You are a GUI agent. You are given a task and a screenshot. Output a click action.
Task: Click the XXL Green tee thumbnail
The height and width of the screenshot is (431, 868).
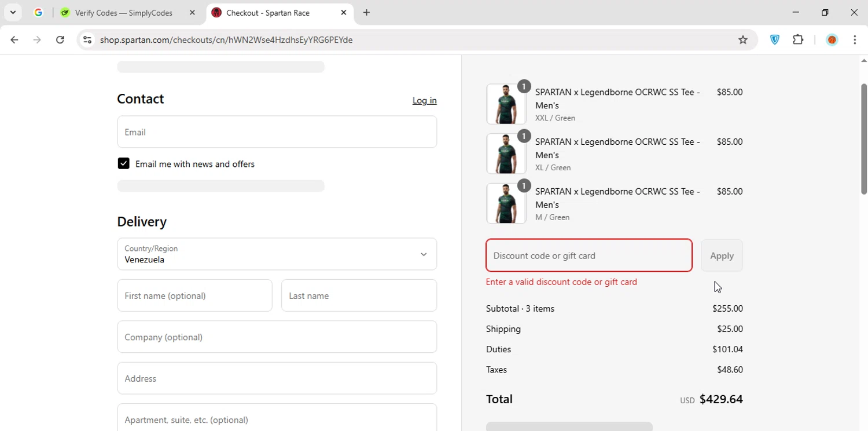pos(506,104)
